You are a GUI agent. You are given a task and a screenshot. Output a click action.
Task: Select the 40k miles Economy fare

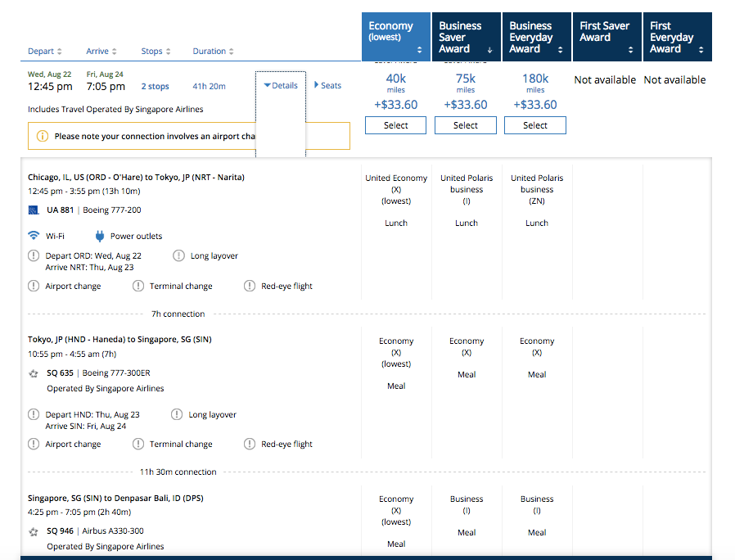[395, 125]
